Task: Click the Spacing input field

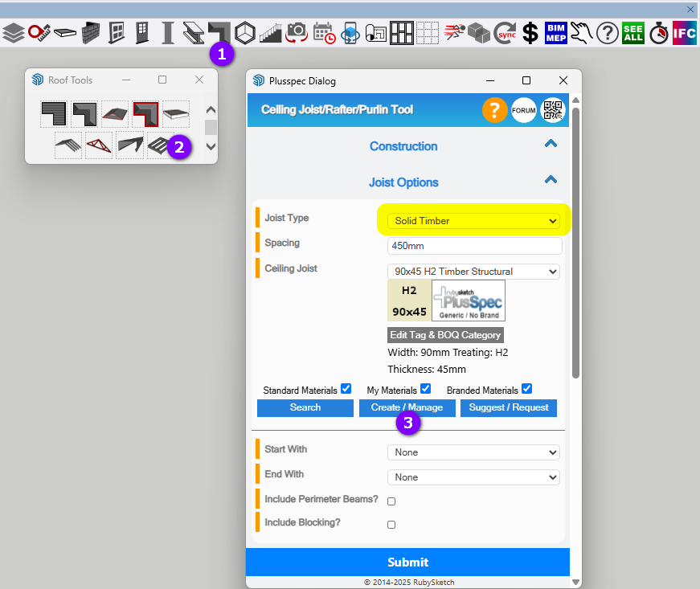Action: pyautogui.click(x=473, y=246)
